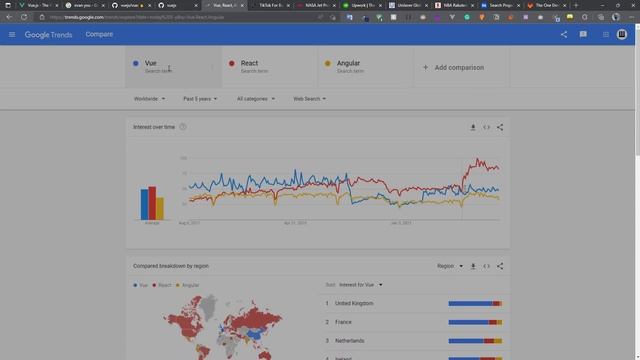Share the Interest over time chart
Screen dimensions: 640x360
pos(500,127)
